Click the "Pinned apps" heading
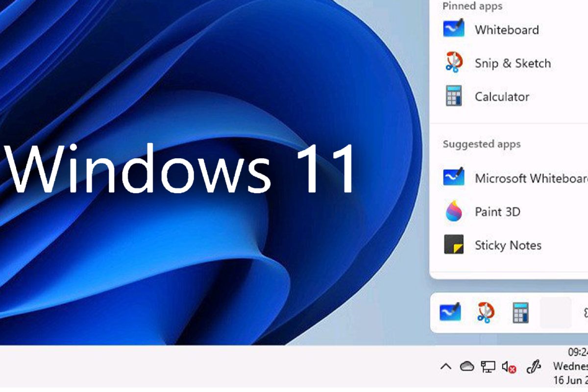Viewport: 588px width, 392px height. coord(472,6)
